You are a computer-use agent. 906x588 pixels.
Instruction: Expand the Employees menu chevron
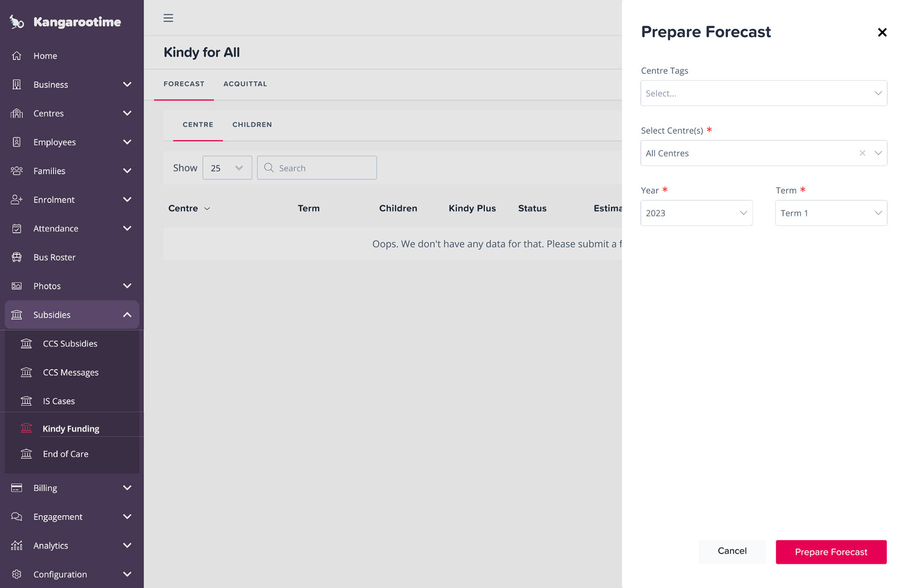127,142
